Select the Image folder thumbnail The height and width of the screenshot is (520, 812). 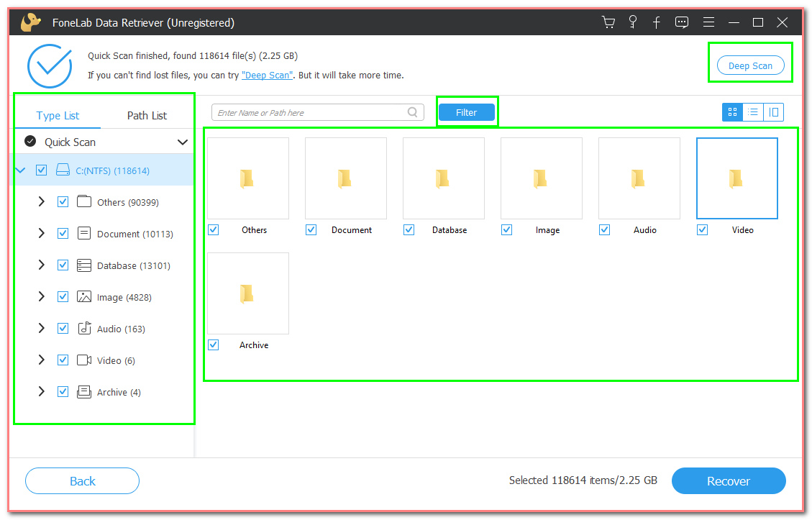(x=542, y=178)
